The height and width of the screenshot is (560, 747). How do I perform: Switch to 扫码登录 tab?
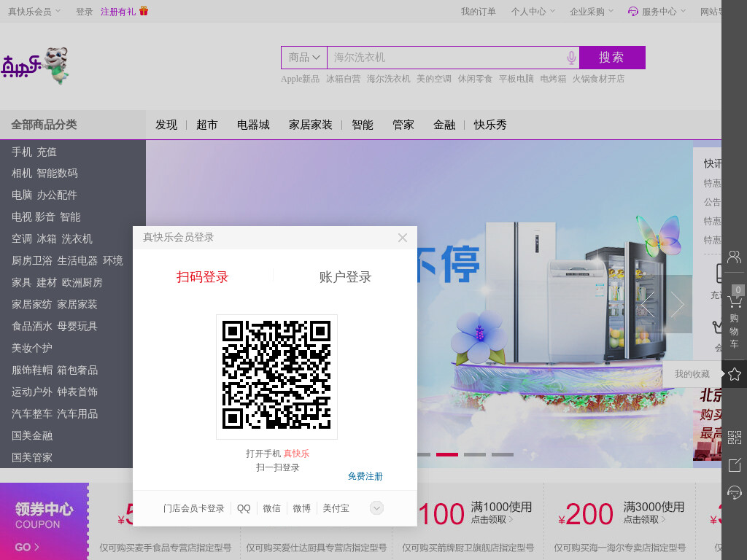tap(203, 276)
